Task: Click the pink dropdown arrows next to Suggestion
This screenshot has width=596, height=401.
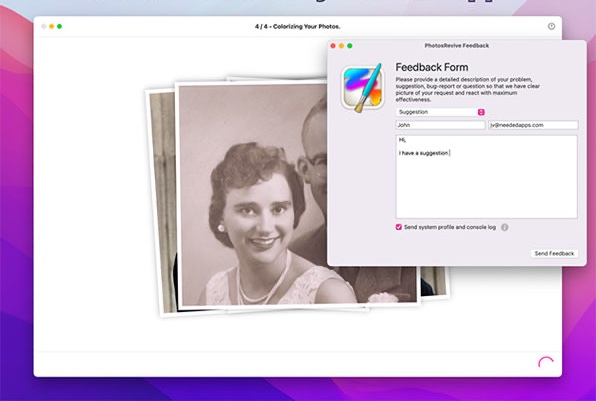Action: pos(481,112)
